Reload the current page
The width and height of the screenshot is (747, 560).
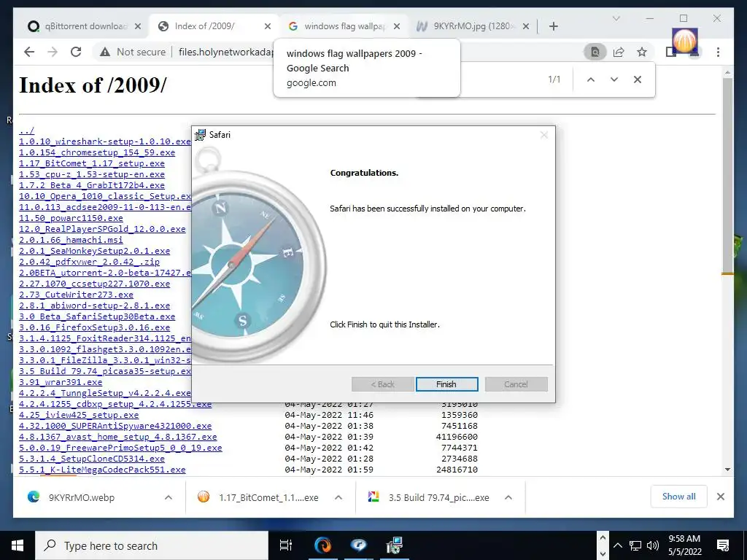pos(76,52)
